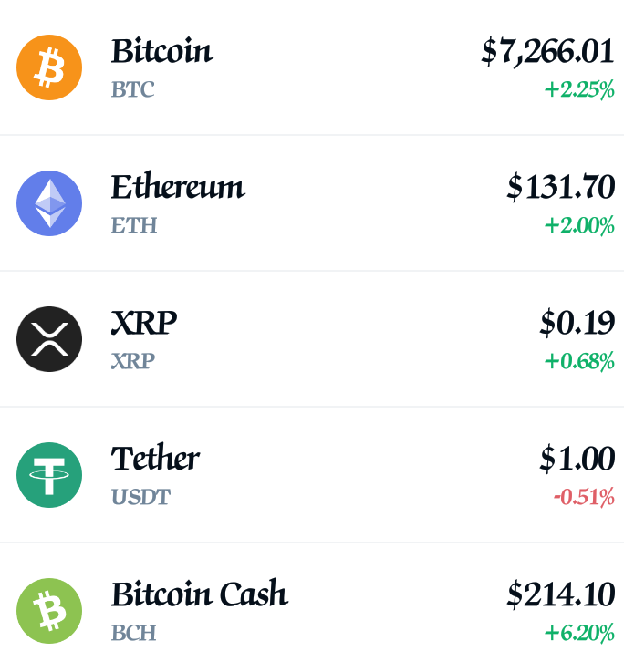Click the USDT ticker symbol
The height and width of the screenshot is (672, 624).
point(140,497)
